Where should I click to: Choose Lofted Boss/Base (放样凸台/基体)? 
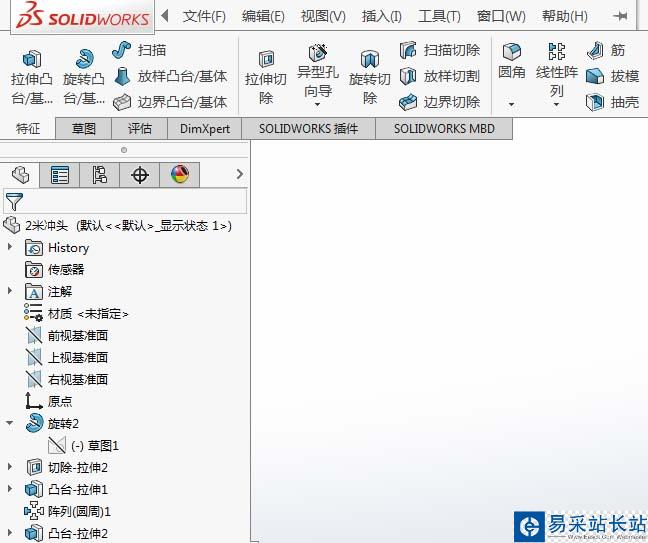(170, 76)
